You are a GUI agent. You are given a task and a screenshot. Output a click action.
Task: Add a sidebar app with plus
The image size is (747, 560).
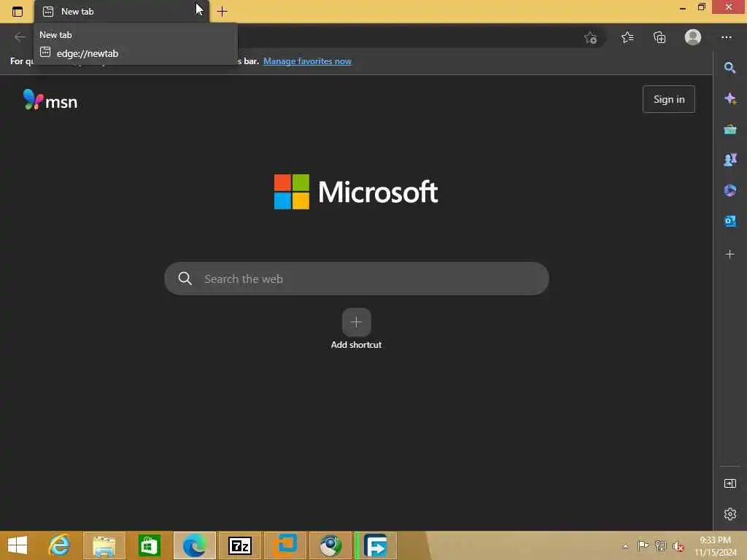[x=729, y=254]
